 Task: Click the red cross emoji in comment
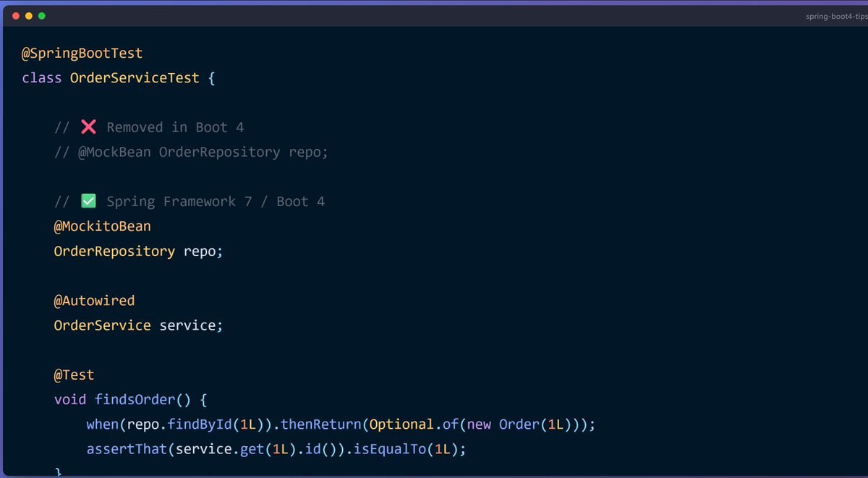click(88, 127)
